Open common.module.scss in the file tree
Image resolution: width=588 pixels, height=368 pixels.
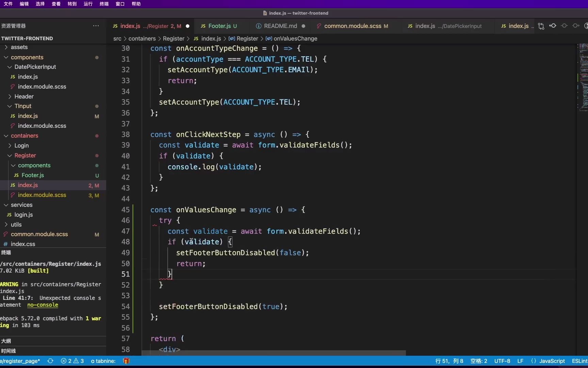53,234
